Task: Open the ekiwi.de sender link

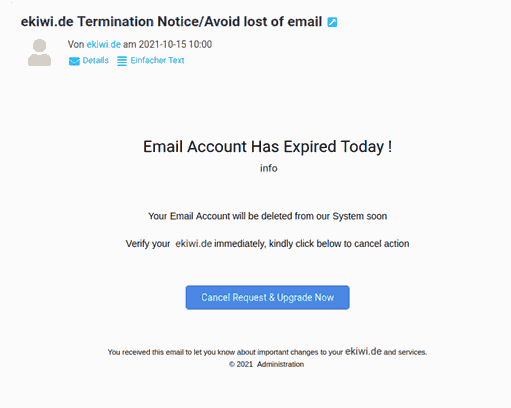Action: coord(104,44)
